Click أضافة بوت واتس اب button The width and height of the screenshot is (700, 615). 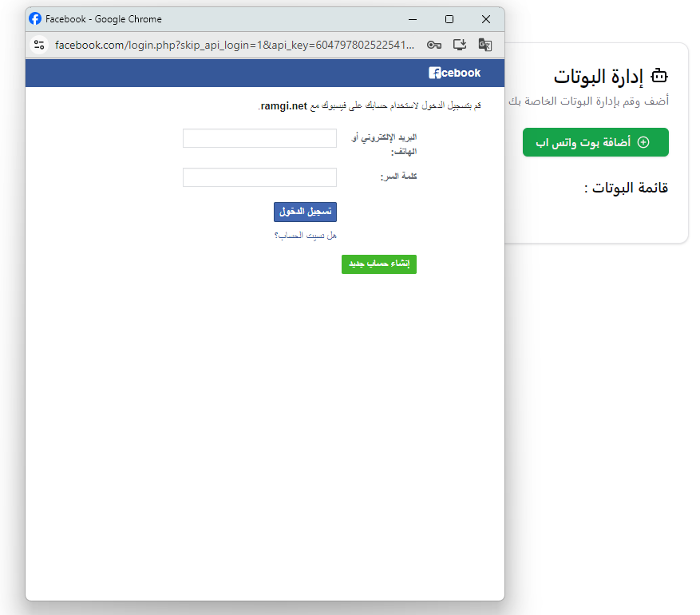point(595,142)
